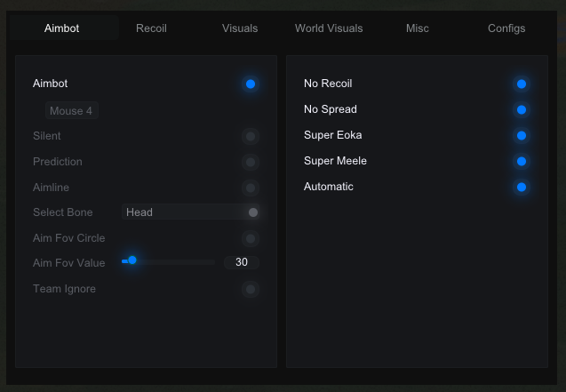Viewport: 566px width, 392px height.
Task: Enable the Aimline toggle
Action: pos(251,188)
